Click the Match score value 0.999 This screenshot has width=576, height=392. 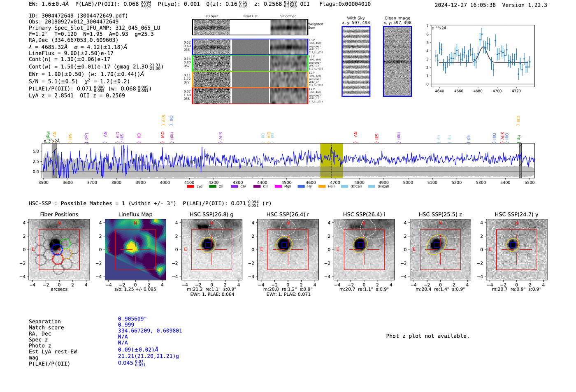(x=126, y=325)
